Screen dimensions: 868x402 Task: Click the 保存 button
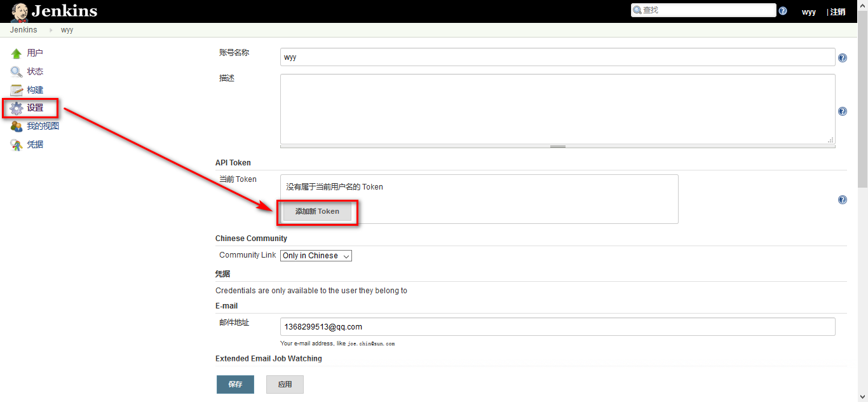click(235, 384)
